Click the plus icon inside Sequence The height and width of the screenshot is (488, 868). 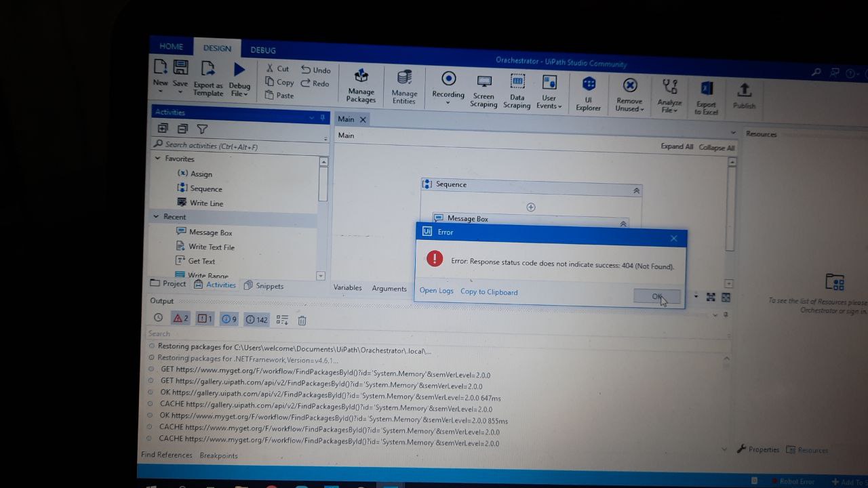coord(531,207)
